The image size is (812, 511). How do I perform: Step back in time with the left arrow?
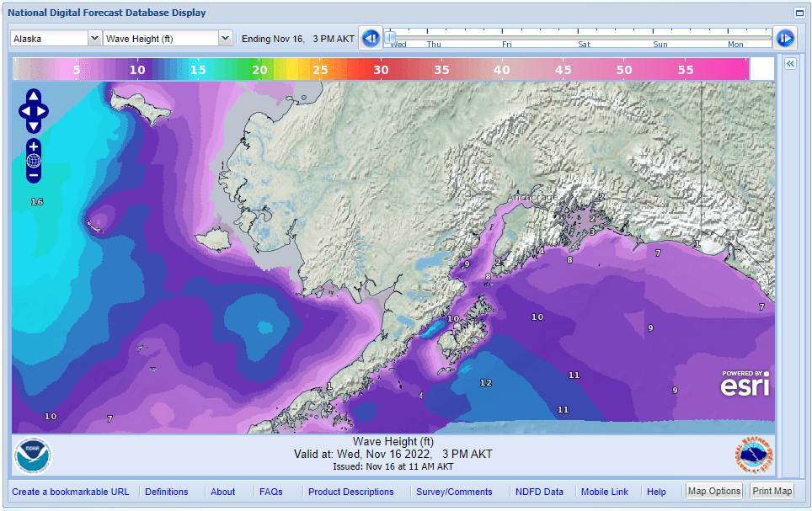[x=370, y=38]
